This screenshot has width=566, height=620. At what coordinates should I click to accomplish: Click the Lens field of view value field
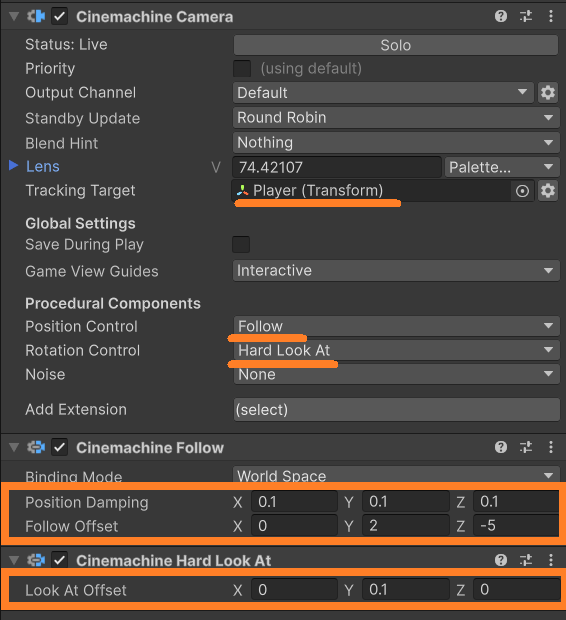(x=337, y=167)
